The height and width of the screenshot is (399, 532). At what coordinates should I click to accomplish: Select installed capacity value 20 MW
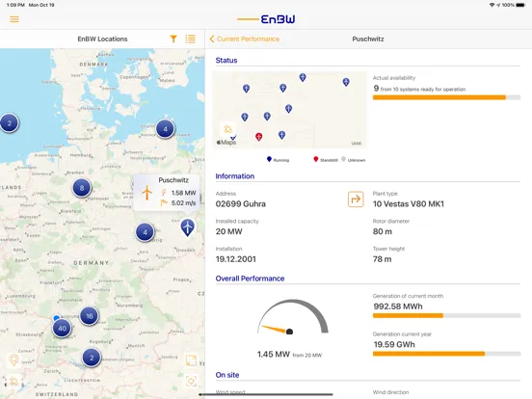click(x=229, y=231)
